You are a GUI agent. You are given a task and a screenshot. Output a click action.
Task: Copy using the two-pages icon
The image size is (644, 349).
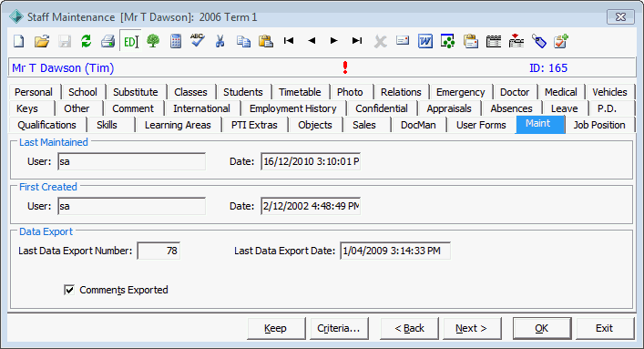(x=243, y=41)
